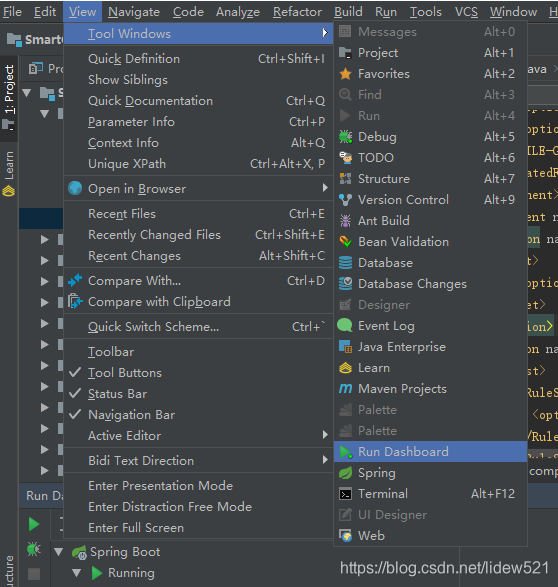Viewport: 558px width, 587px height.
Task: Choose Recently Changed Files
Action: [198, 235]
